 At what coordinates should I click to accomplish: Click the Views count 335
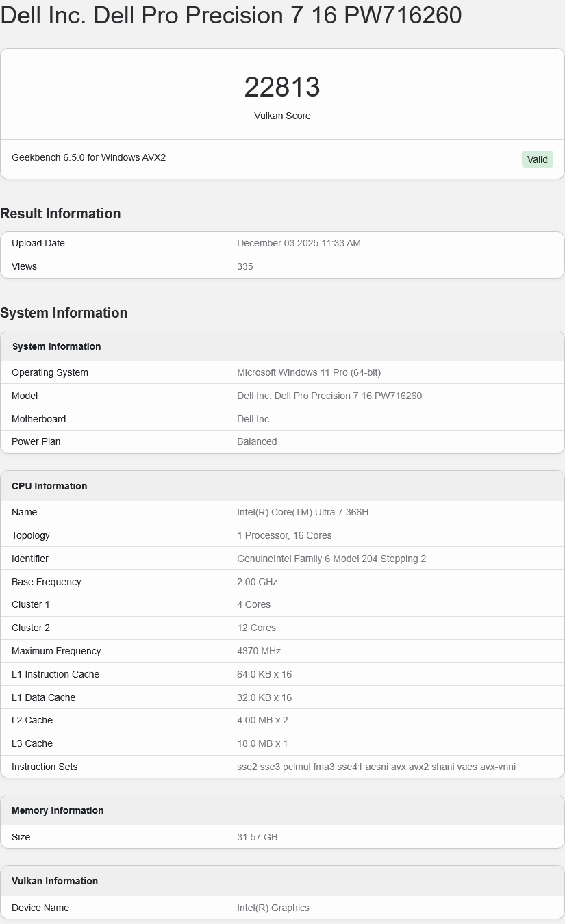click(245, 267)
